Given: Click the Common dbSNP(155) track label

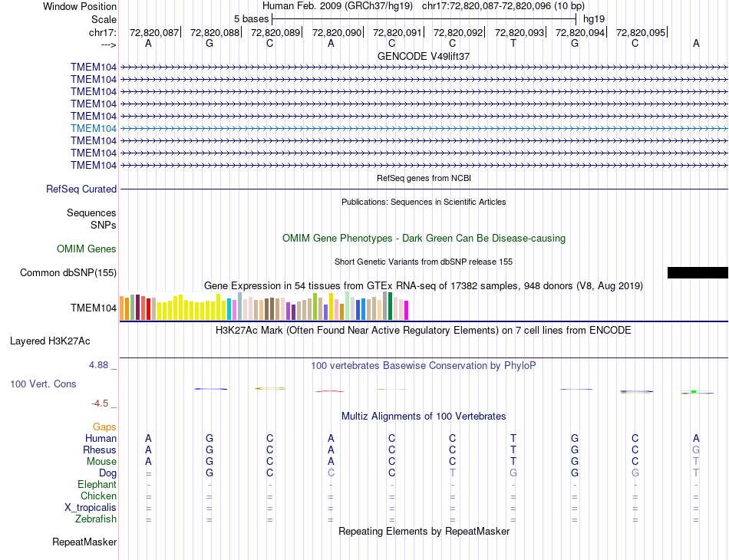Looking at the screenshot, I should click(x=68, y=273).
